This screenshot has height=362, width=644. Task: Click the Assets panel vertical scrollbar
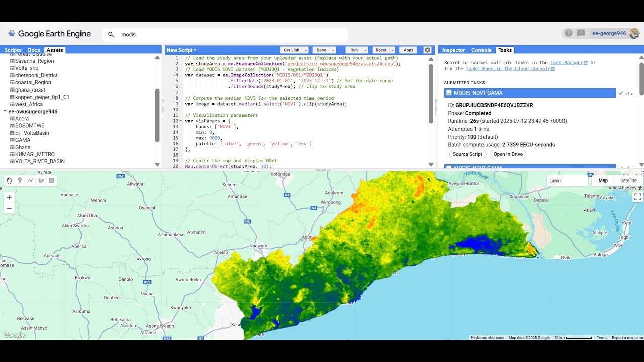(x=157, y=116)
